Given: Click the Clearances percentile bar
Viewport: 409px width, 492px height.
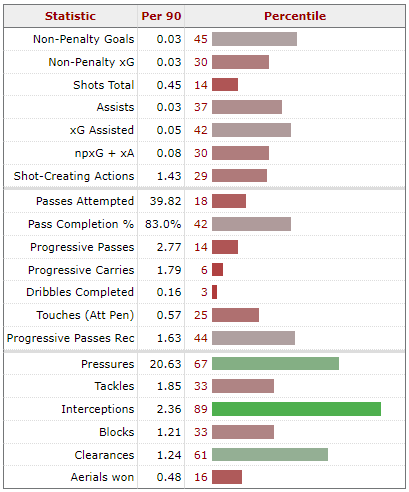Looking at the screenshot, I should 270,455.
